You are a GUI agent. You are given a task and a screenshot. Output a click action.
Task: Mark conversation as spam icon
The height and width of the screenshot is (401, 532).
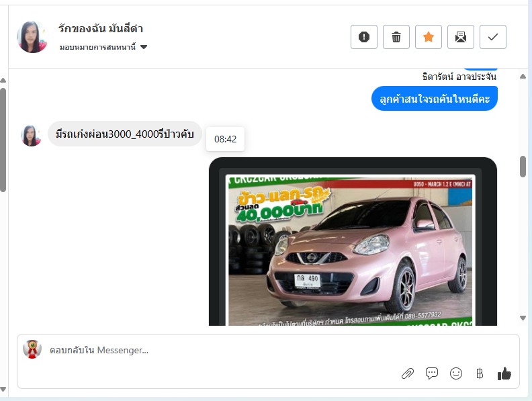363,37
